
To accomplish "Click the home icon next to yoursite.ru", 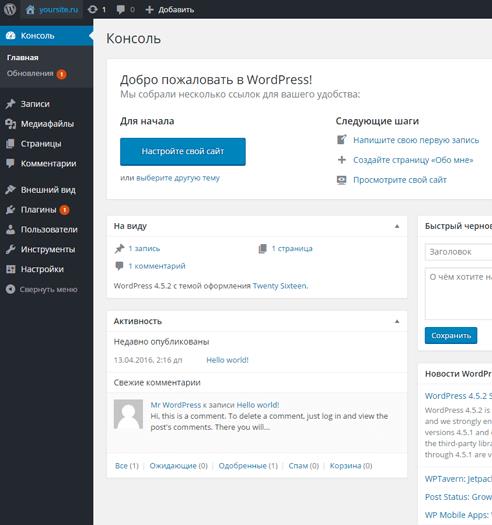I will point(30,9).
